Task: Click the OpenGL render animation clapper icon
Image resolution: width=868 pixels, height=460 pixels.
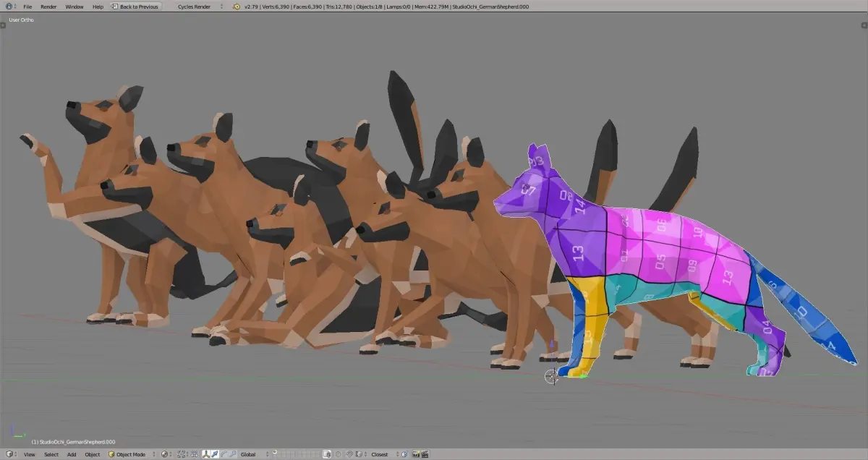Action: (424, 454)
